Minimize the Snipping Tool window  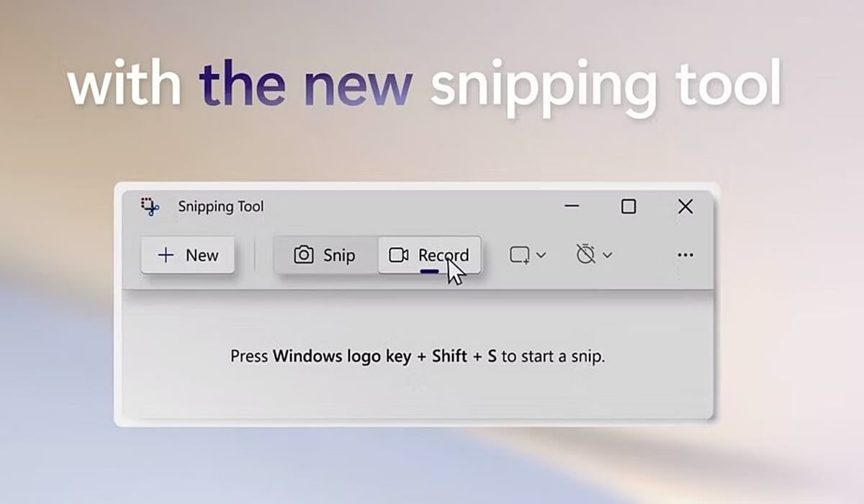click(572, 207)
